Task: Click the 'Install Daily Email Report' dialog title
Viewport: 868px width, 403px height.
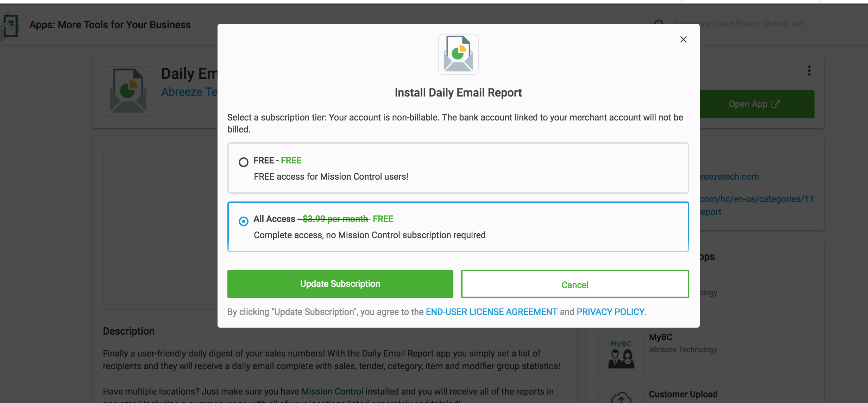Action: pyautogui.click(x=458, y=92)
